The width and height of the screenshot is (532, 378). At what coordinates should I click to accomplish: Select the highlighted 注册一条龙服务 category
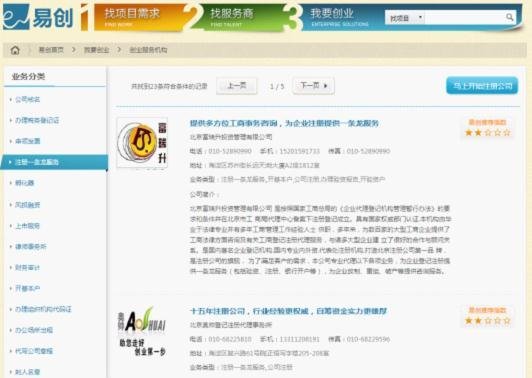point(54,162)
